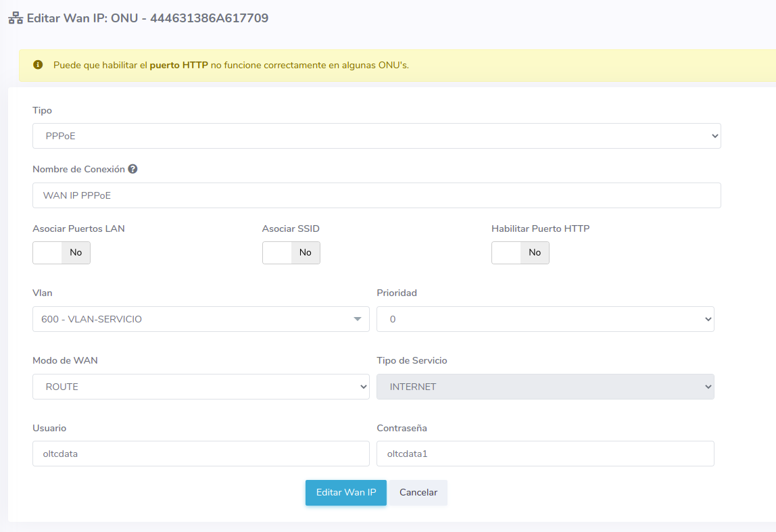Click the Contraseña field containing oltcdata1
Screen dimensions: 776x532
(x=545, y=454)
